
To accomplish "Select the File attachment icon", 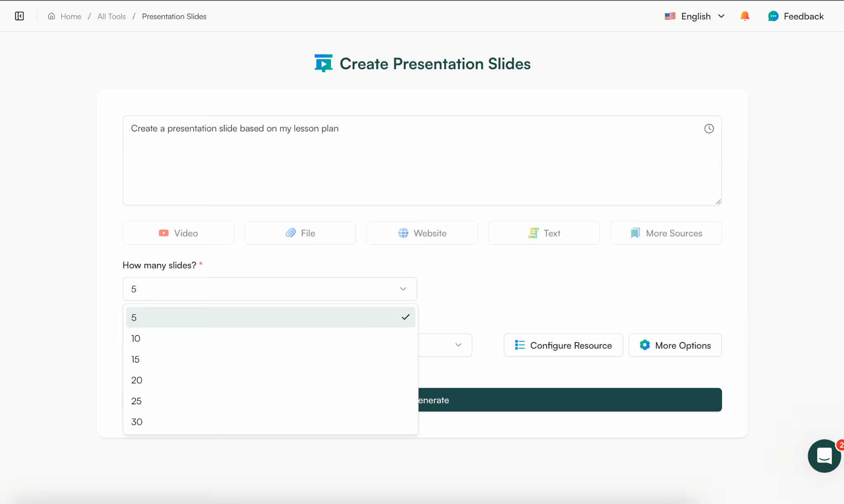I will click(291, 233).
